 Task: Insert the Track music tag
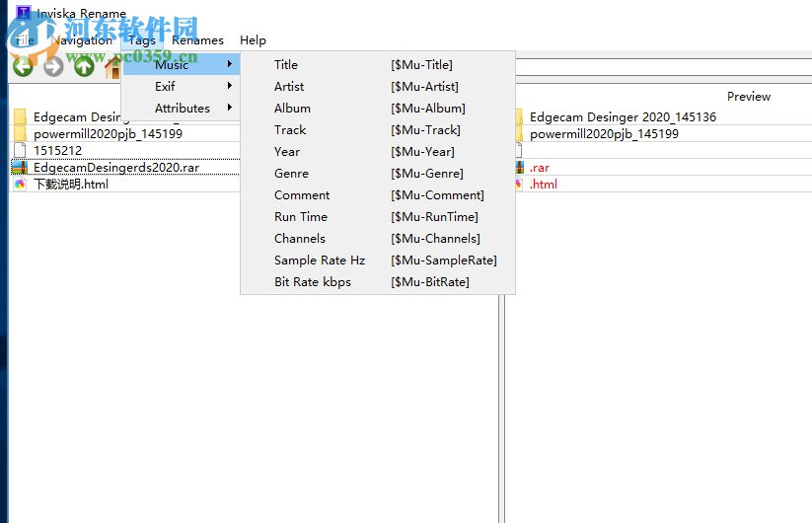378,129
